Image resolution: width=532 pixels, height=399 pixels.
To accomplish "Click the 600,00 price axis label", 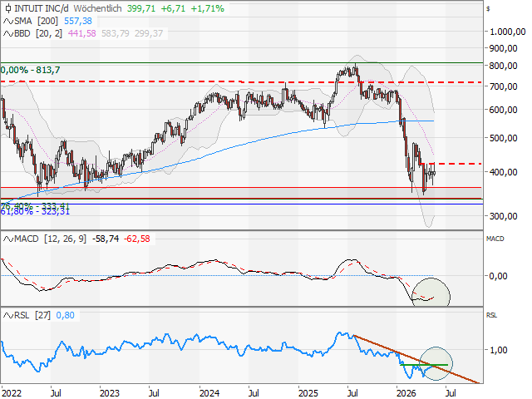I will pos(503,110).
